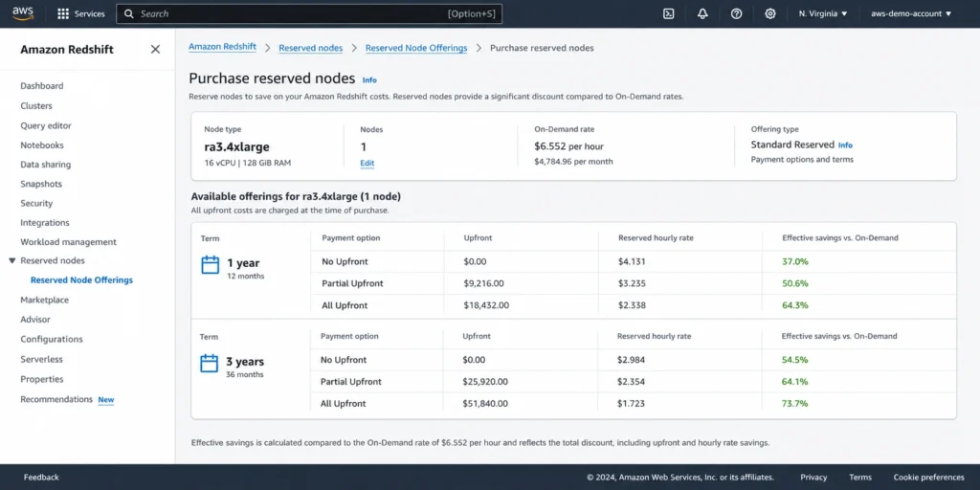The width and height of the screenshot is (980, 490).
Task: Click Edit link under Nodes
Action: pos(367,163)
